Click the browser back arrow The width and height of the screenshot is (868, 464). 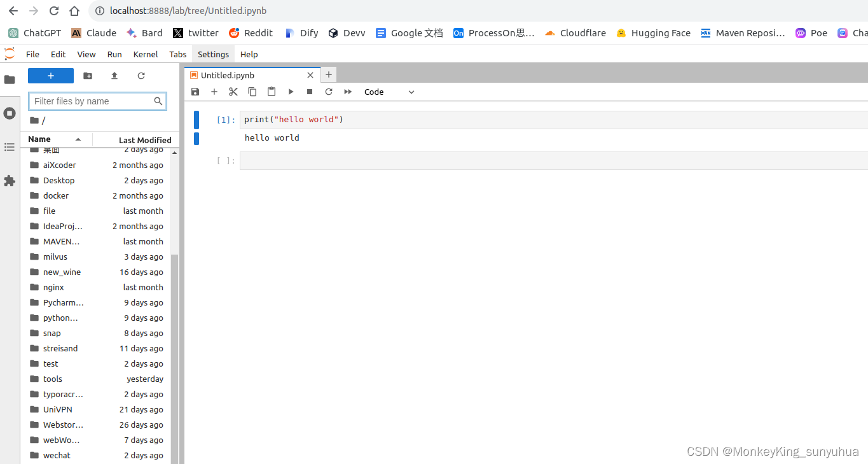[13, 11]
